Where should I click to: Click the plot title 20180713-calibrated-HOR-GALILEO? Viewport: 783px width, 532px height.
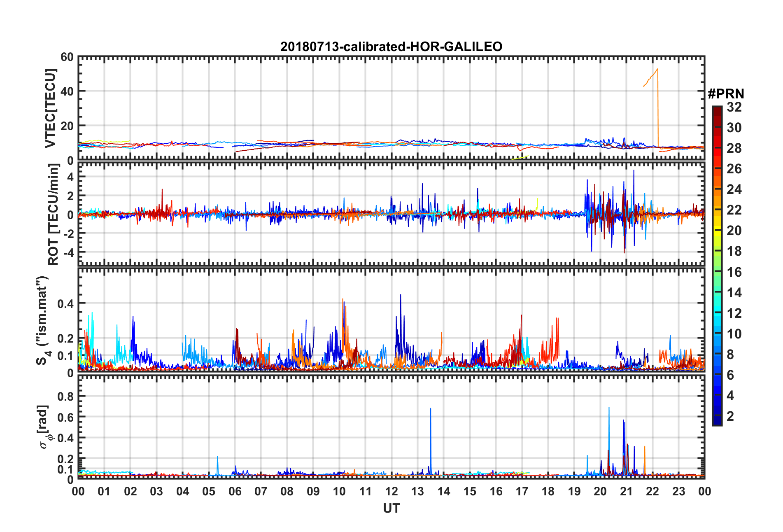(391, 47)
